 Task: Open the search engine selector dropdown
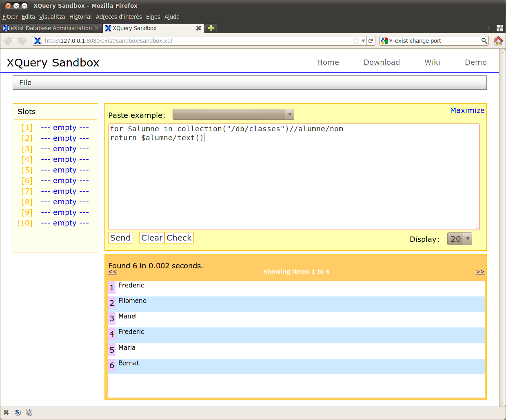coord(386,41)
